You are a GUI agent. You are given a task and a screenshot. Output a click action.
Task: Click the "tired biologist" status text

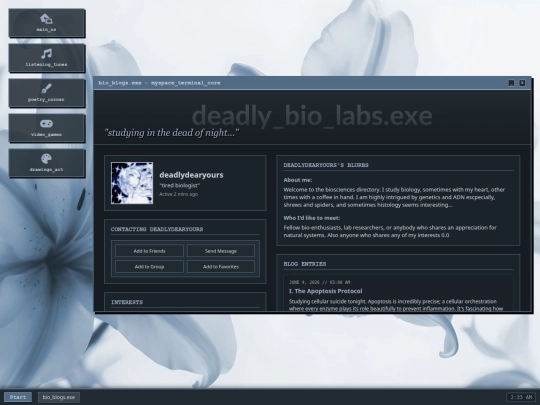tap(179, 185)
